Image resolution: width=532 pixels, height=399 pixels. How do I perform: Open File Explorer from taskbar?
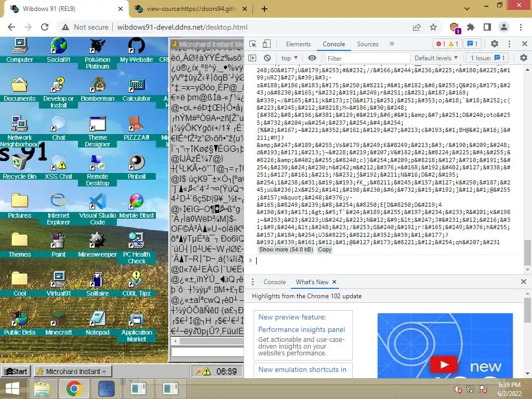click(42, 389)
